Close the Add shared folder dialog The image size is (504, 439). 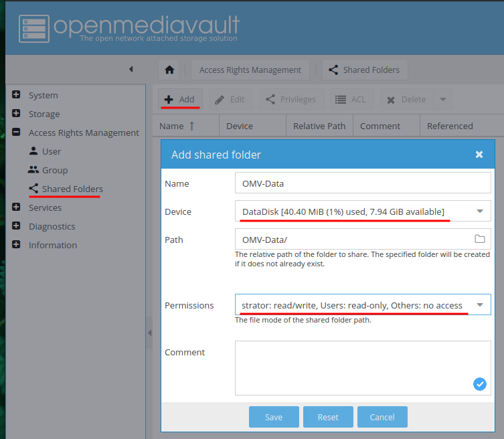[479, 155]
